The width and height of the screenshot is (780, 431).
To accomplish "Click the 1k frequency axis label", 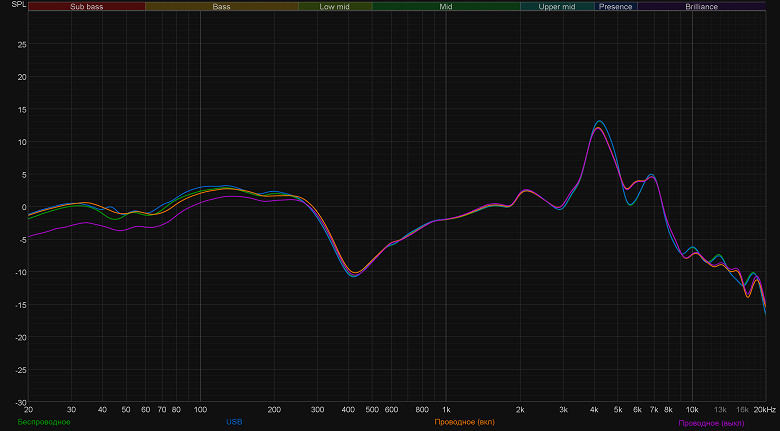I will pos(446,410).
